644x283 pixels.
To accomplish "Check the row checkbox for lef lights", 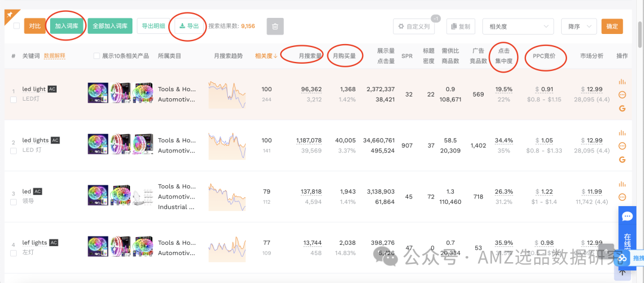I will click(x=14, y=253).
